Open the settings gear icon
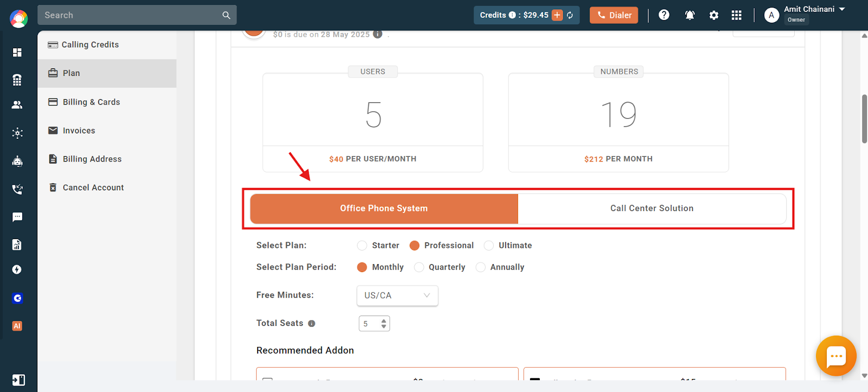 click(x=714, y=15)
